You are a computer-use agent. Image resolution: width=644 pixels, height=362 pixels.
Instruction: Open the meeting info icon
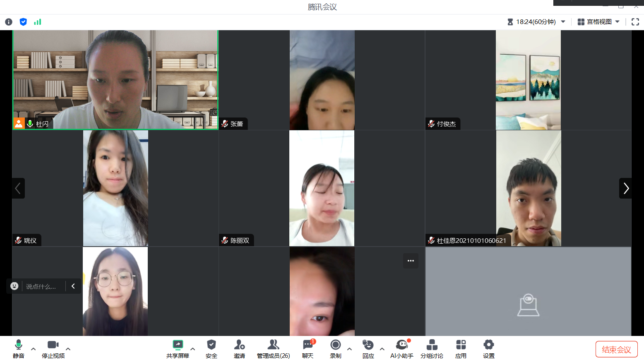tap(9, 22)
